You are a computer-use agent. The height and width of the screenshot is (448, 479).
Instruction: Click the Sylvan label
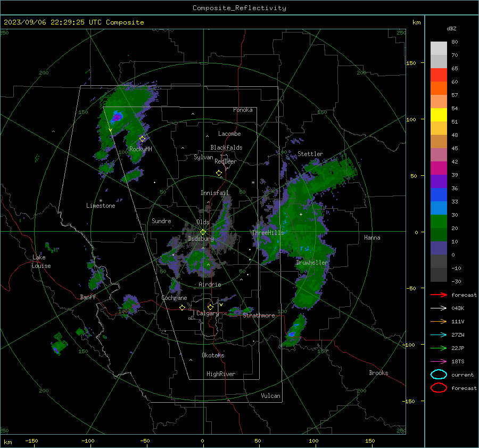[x=203, y=157]
